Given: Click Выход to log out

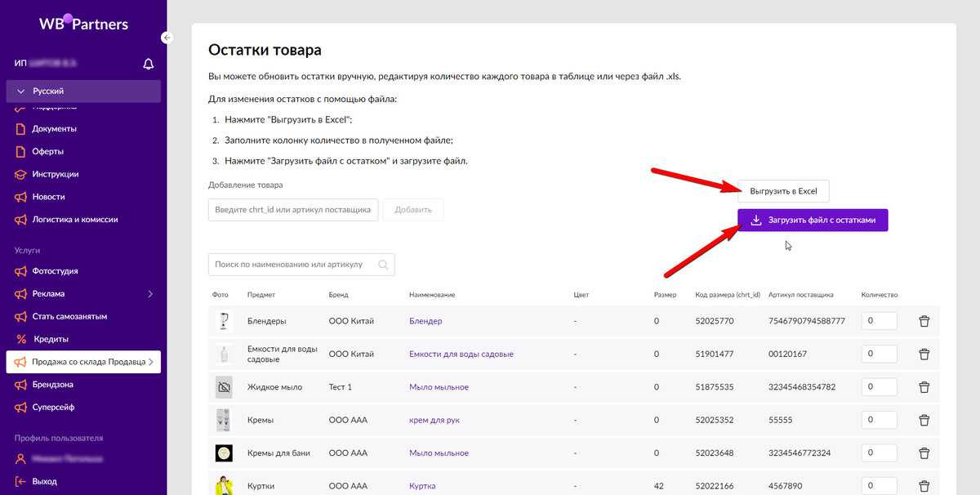Looking at the screenshot, I should pyautogui.click(x=44, y=482).
